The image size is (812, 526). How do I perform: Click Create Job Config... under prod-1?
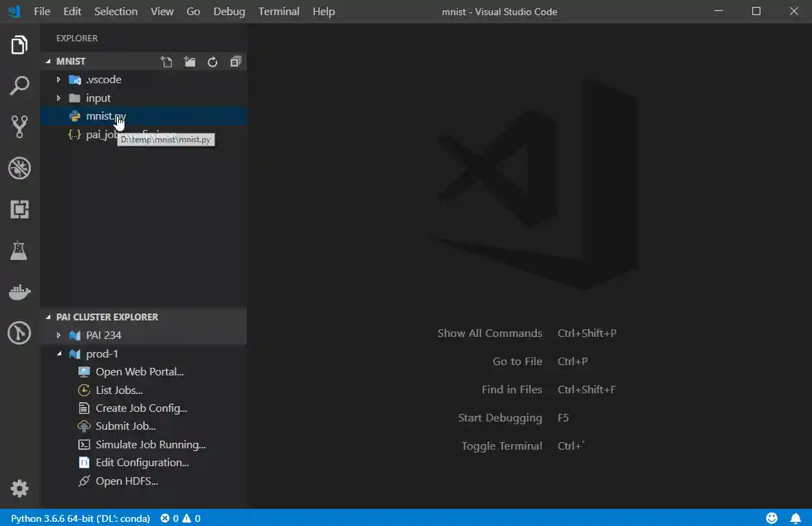(141, 408)
